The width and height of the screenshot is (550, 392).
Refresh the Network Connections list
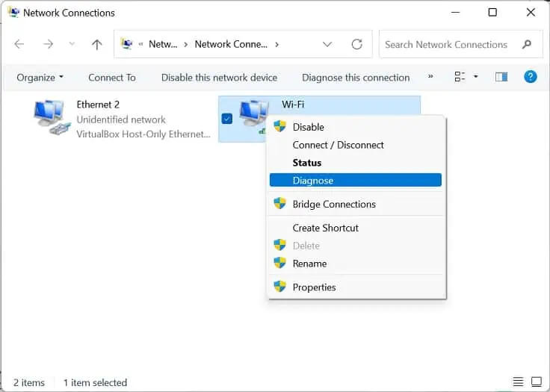point(356,44)
